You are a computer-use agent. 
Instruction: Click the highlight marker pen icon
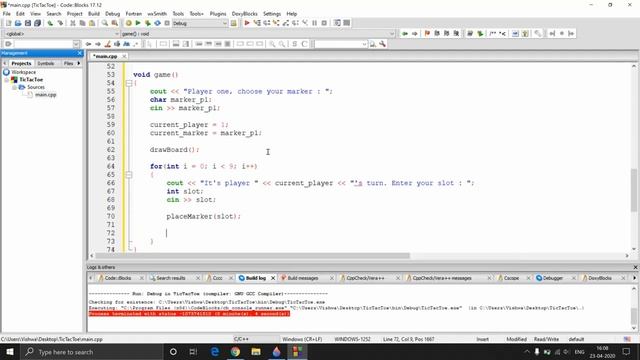coord(108,44)
